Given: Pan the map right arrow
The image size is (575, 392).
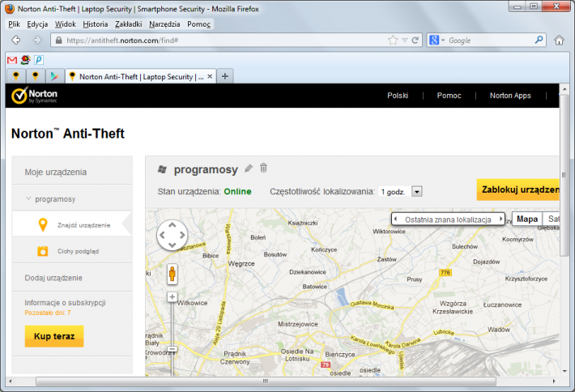Looking at the screenshot, I should pyautogui.click(x=182, y=236).
